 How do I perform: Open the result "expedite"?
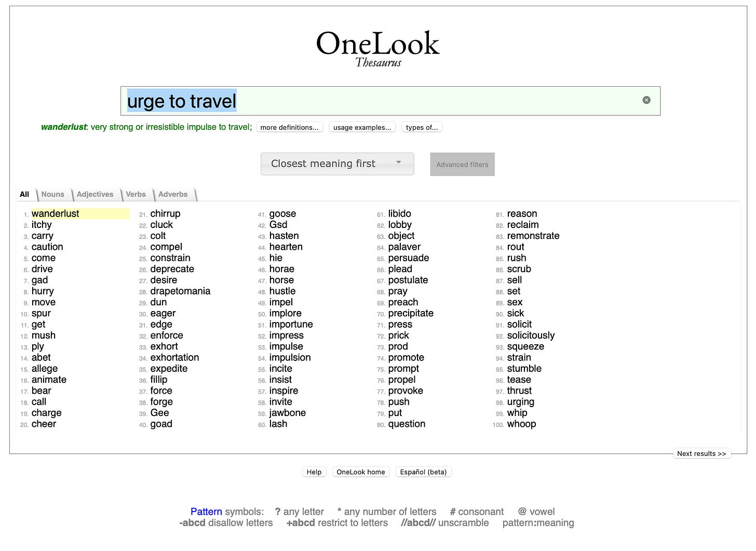(x=169, y=369)
